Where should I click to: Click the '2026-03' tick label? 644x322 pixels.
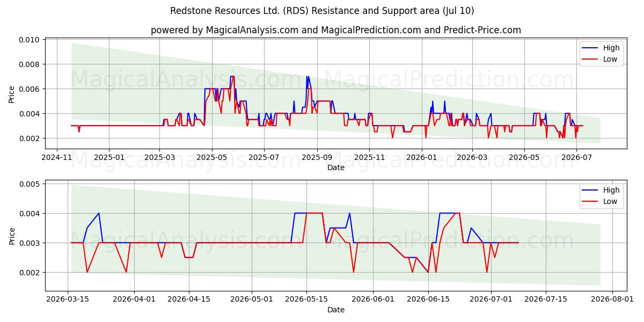tap(472, 157)
